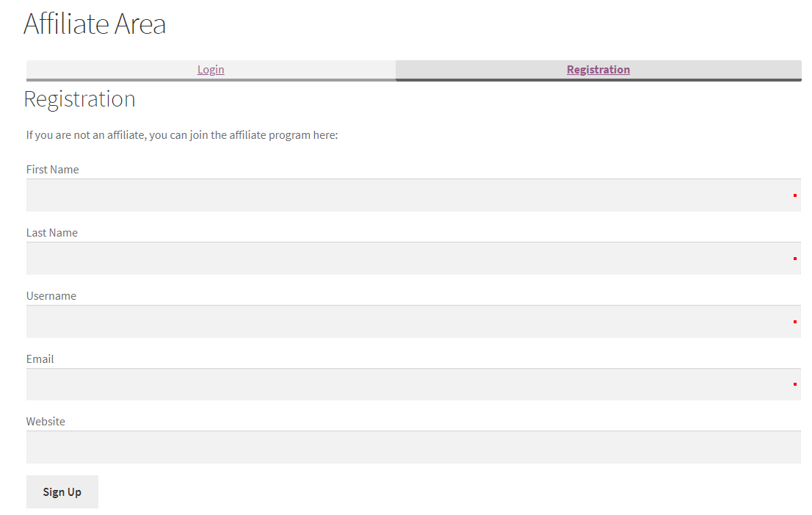812x515 pixels.
Task: Switch to the Login tab
Action: [x=211, y=70]
